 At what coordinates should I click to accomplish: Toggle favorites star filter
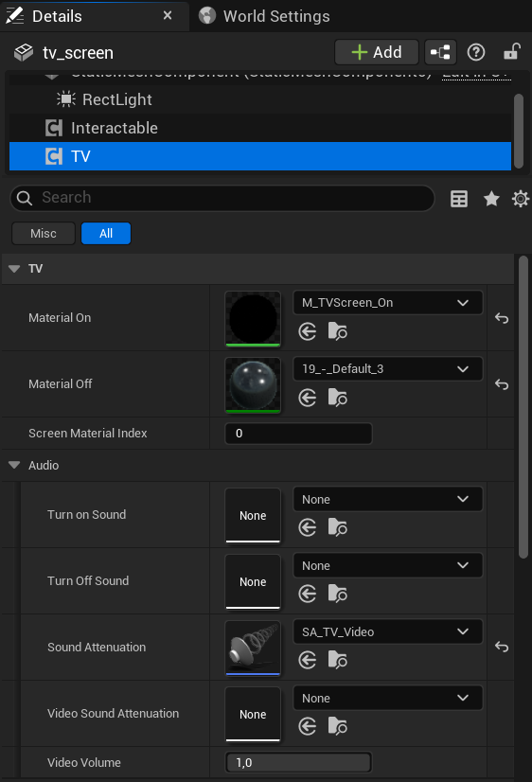[491, 199]
